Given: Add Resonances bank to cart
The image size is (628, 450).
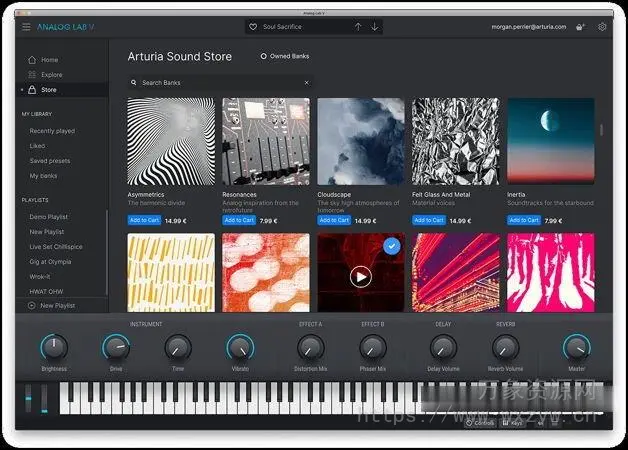Looking at the screenshot, I should (x=239, y=220).
